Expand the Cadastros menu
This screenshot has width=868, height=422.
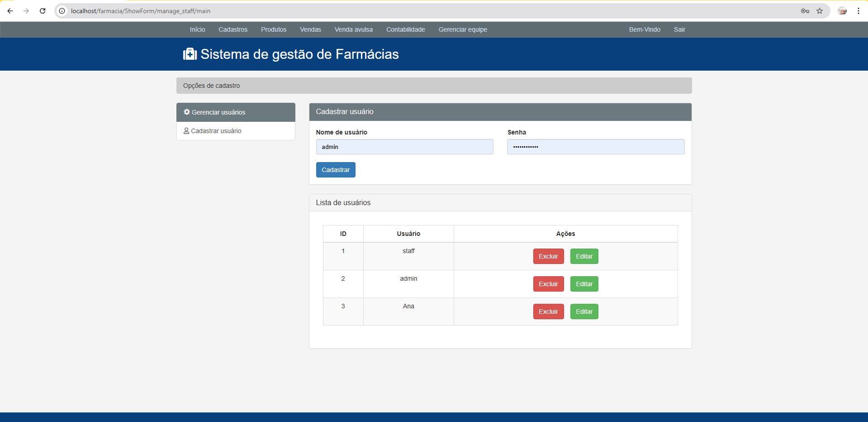[x=232, y=29]
